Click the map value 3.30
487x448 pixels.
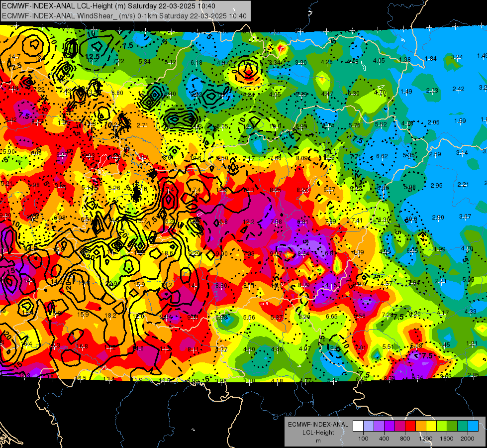[x=300, y=63]
